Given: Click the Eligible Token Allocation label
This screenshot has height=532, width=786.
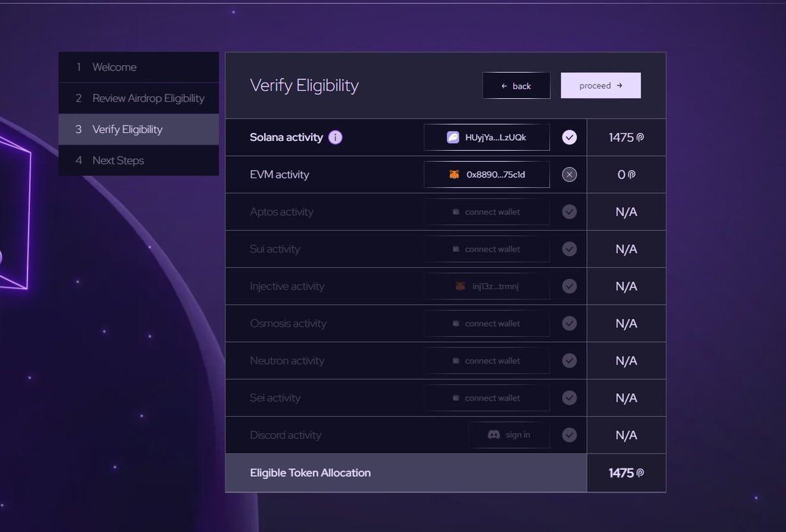Looking at the screenshot, I should 310,473.
